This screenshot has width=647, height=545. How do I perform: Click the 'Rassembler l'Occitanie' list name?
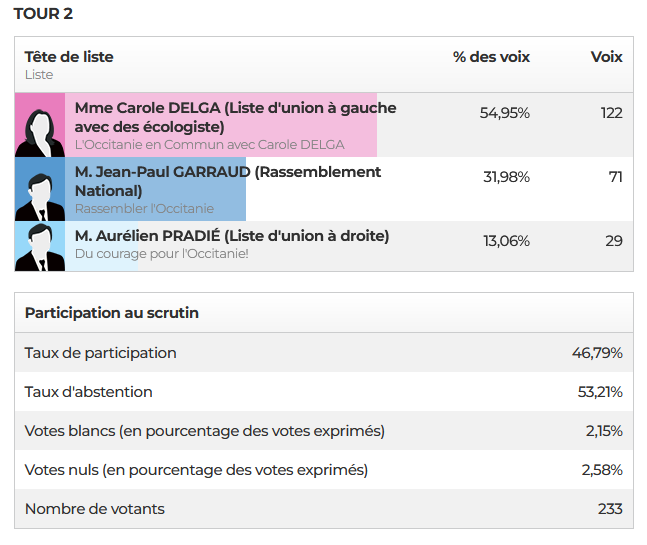(144, 209)
